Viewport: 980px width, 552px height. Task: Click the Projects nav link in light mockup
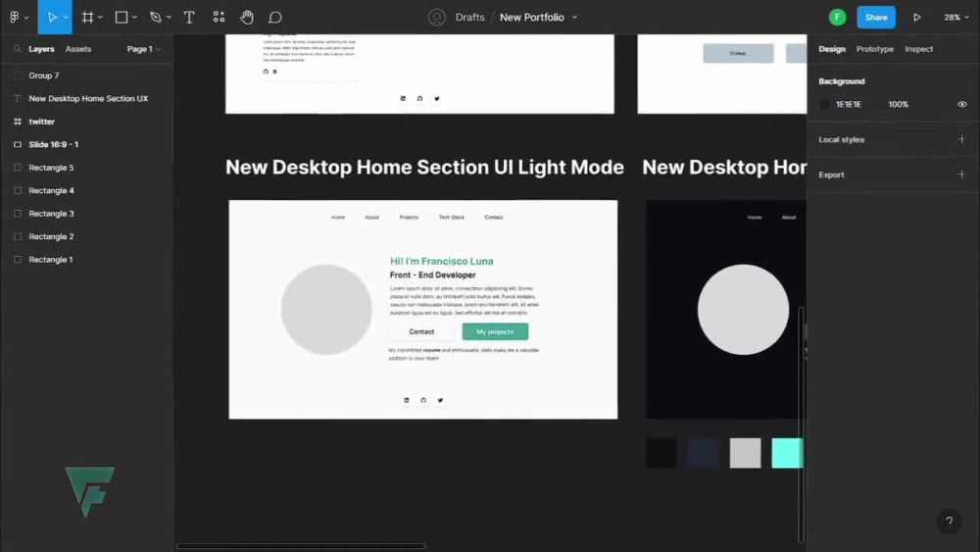click(409, 218)
